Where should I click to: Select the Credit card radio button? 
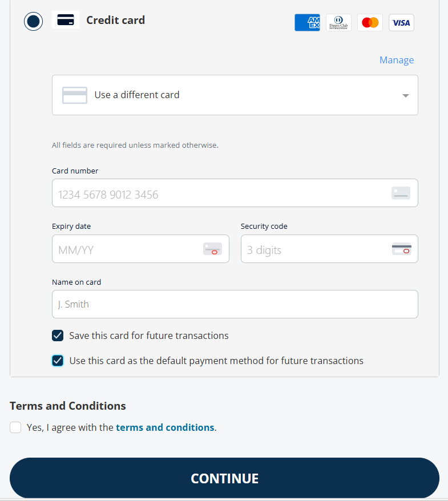pyautogui.click(x=33, y=22)
